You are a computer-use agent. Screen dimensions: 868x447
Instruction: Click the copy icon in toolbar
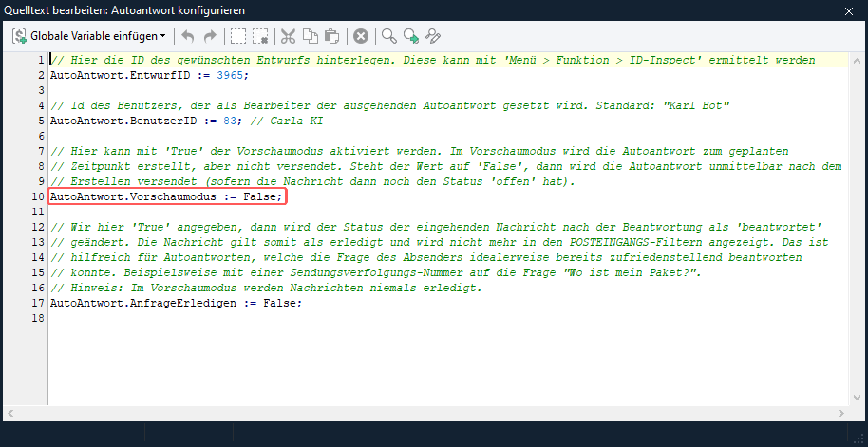[310, 37]
